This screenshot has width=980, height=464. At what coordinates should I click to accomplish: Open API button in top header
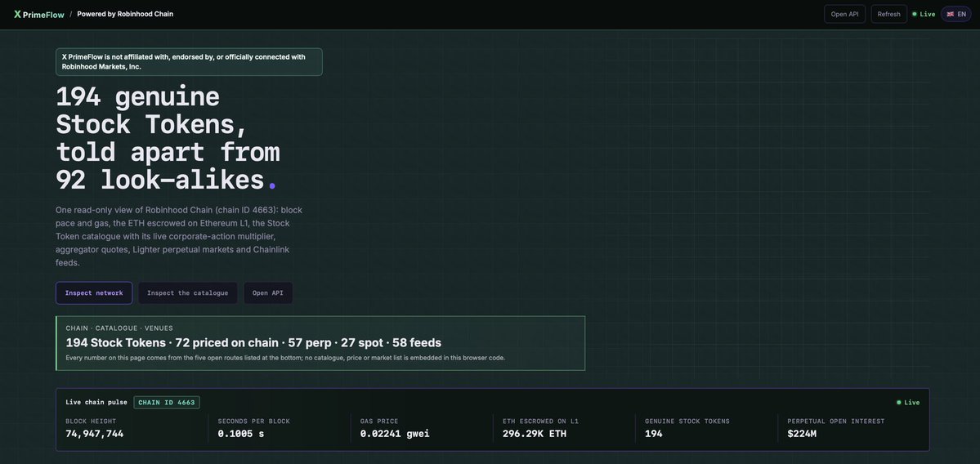click(844, 14)
